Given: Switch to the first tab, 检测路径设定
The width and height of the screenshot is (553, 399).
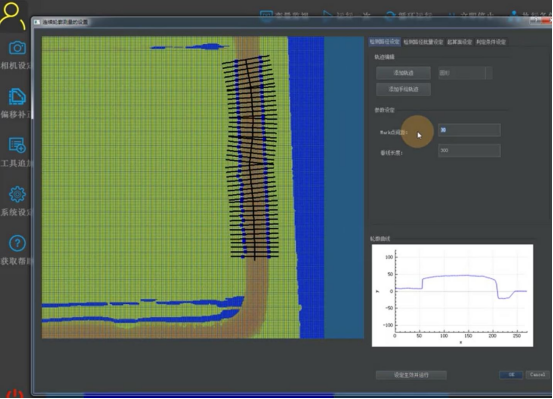Looking at the screenshot, I should (384, 42).
